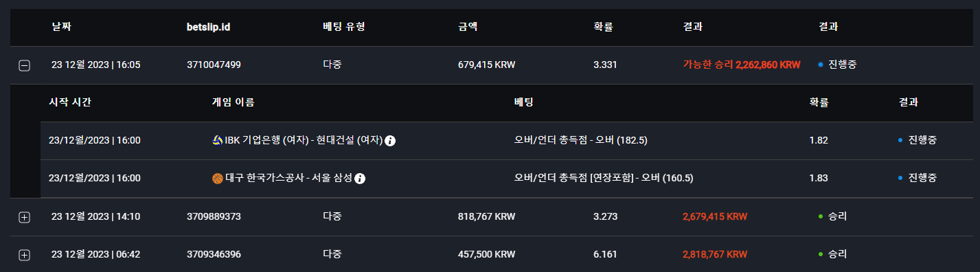Collapse betslip 3710047499 with the minus icon
Image resolution: width=980 pixels, height=272 pixels.
24,66
